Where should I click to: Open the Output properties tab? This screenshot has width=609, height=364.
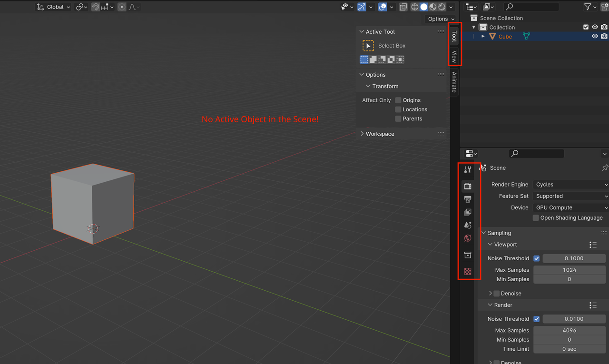pos(468,199)
